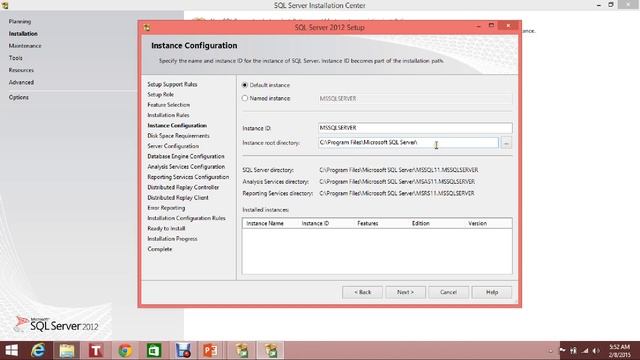This screenshot has height=360, width=640.
Task: Show hidden tray icons arrow
Action: tap(550, 351)
